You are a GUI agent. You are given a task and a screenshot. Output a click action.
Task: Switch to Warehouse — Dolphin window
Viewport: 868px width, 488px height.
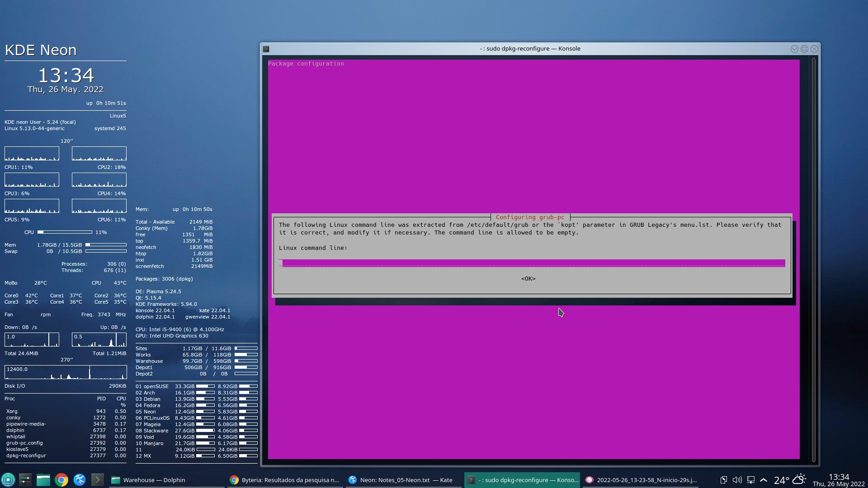[x=166, y=480]
